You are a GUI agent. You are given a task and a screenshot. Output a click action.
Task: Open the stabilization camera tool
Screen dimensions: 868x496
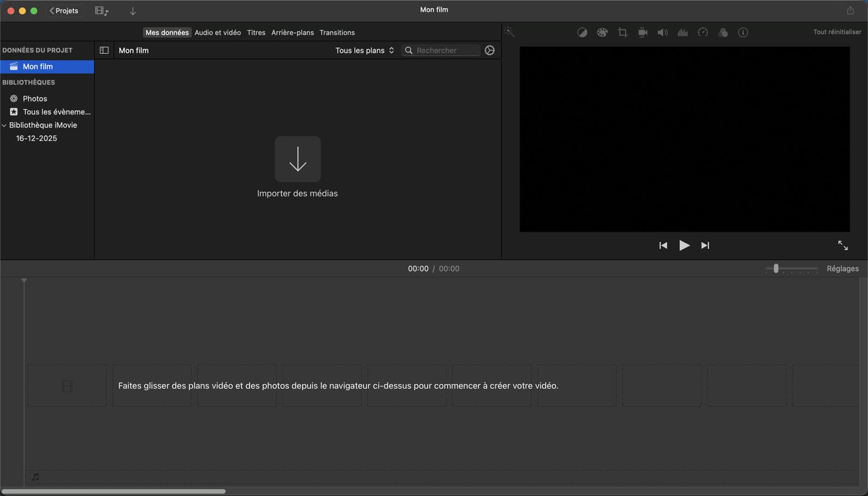(x=643, y=33)
